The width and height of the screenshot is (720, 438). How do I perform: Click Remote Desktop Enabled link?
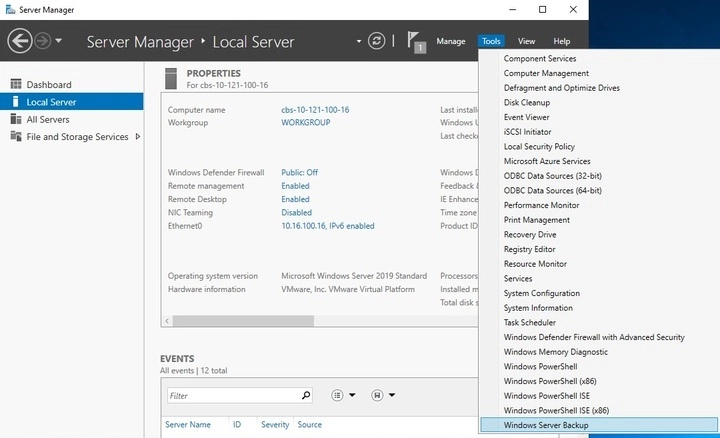[295, 199]
